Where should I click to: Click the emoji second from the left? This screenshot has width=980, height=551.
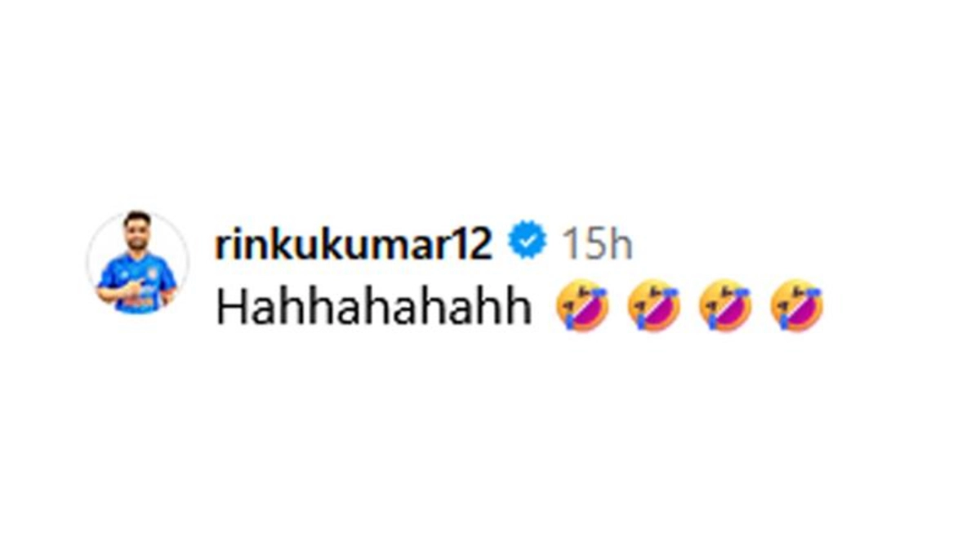[x=653, y=306]
